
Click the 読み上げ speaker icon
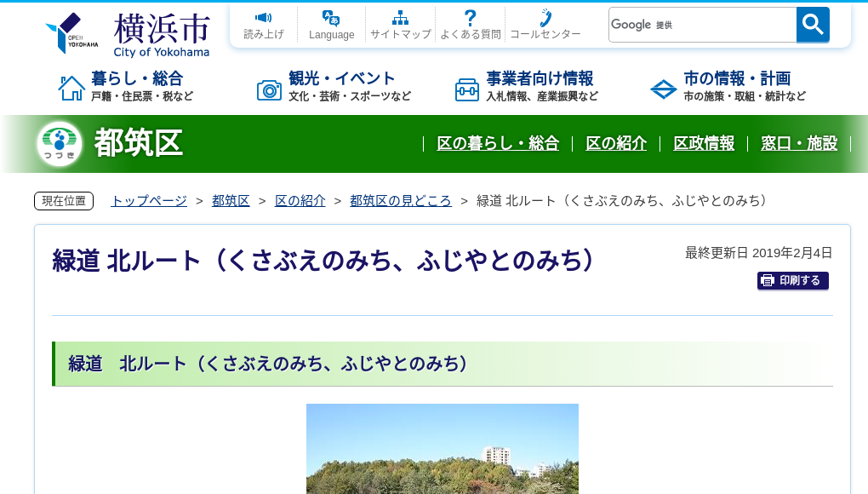click(263, 17)
